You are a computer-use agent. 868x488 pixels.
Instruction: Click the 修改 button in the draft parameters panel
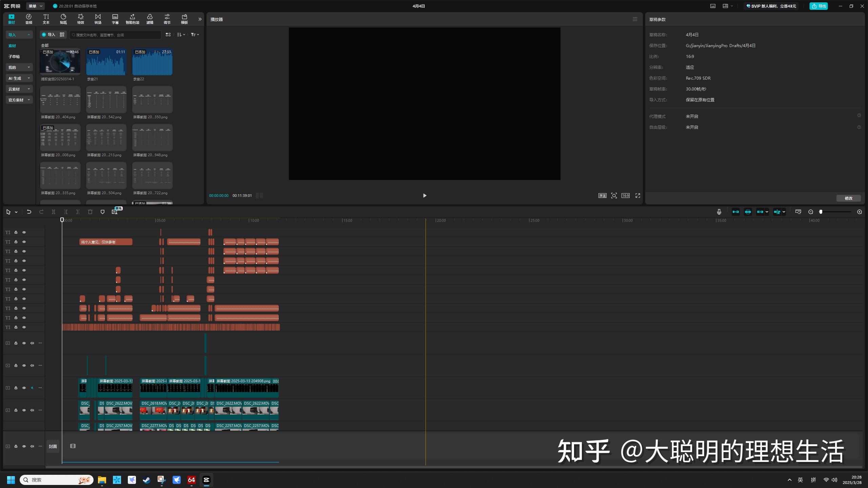848,198
